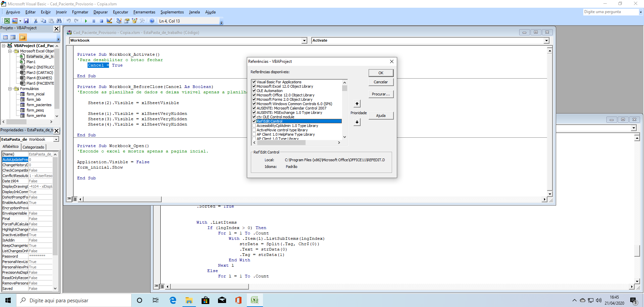Uncheck Visual Basic For Applications reference
644x307 pixels.
(254, 82)
